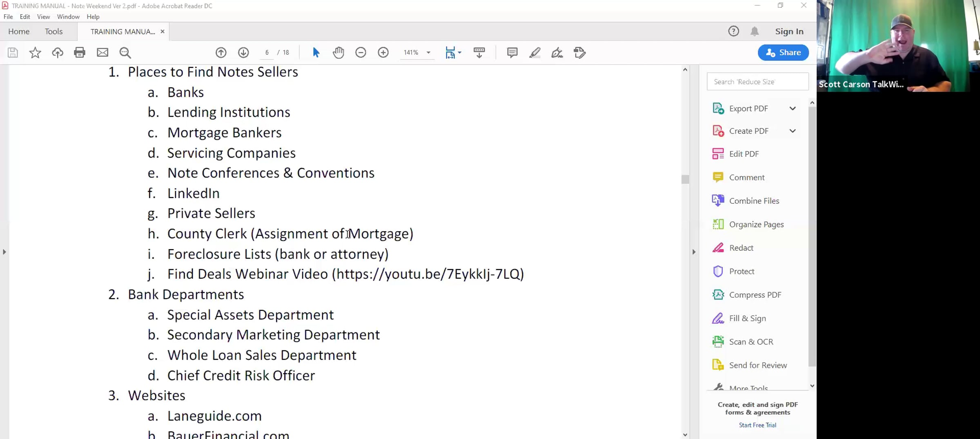
Task: Open the View menu
Action: 43,17
